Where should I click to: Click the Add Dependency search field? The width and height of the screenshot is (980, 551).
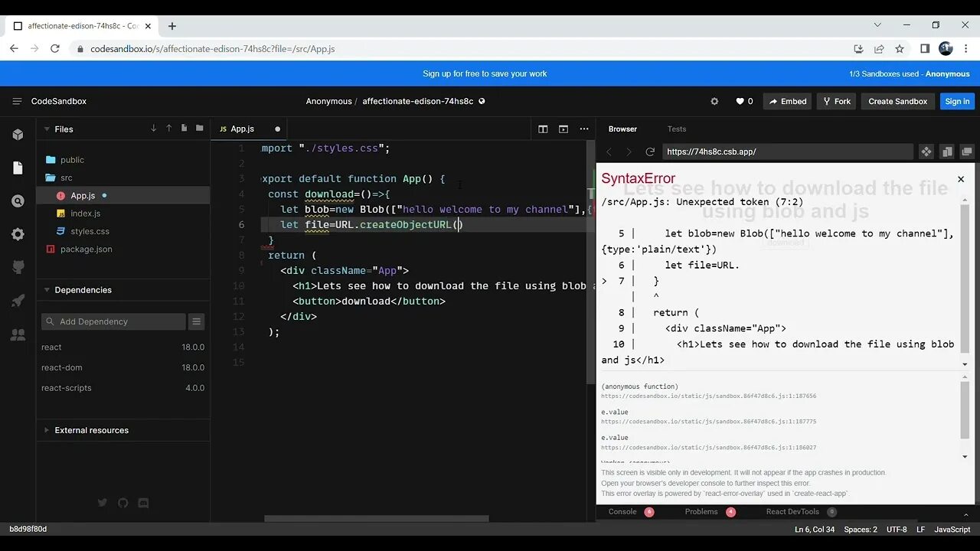(113, 321)
